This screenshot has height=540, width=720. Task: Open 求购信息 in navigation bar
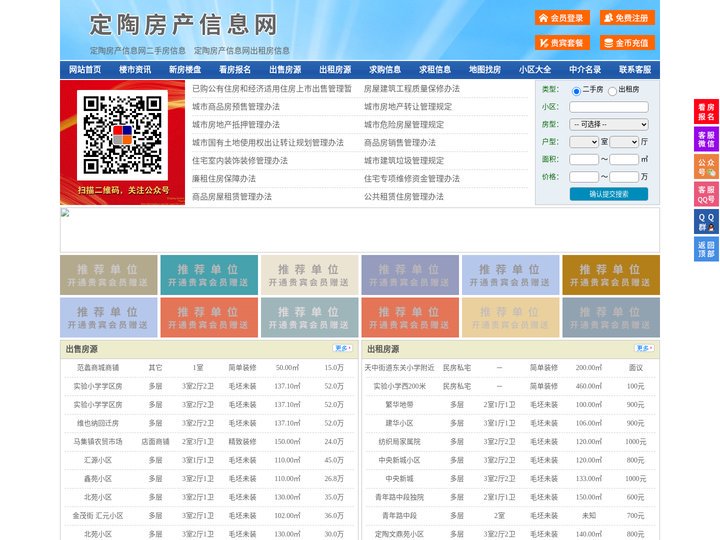tap(385, 70)
